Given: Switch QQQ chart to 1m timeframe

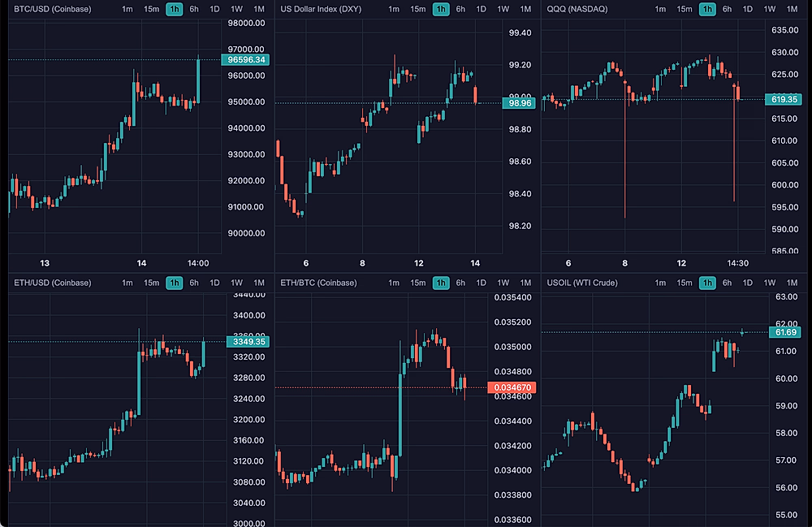Looking at the screenshot, I should point(660,9).
